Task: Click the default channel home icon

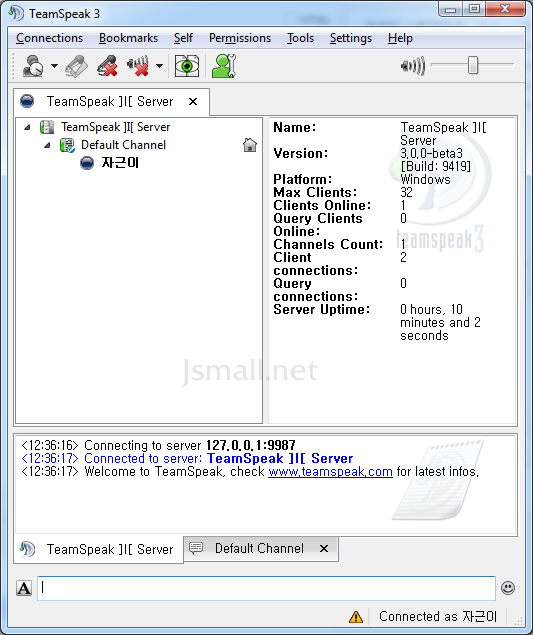Action: (x=250, y=145)
